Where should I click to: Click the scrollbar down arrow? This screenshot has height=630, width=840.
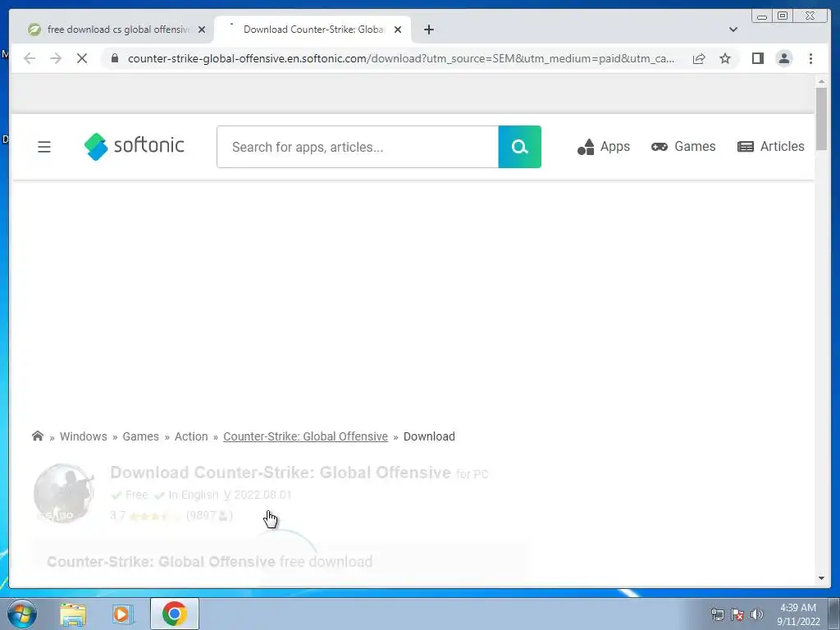point(822,578)
